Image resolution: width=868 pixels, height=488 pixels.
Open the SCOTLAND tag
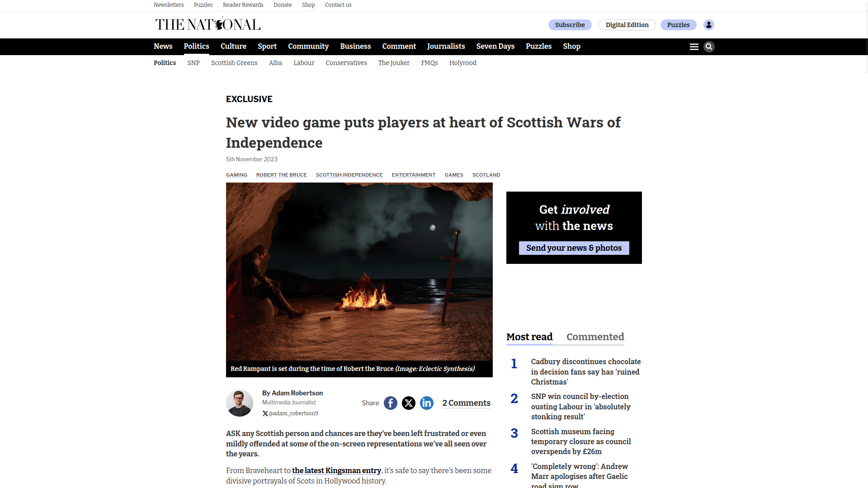486,175
